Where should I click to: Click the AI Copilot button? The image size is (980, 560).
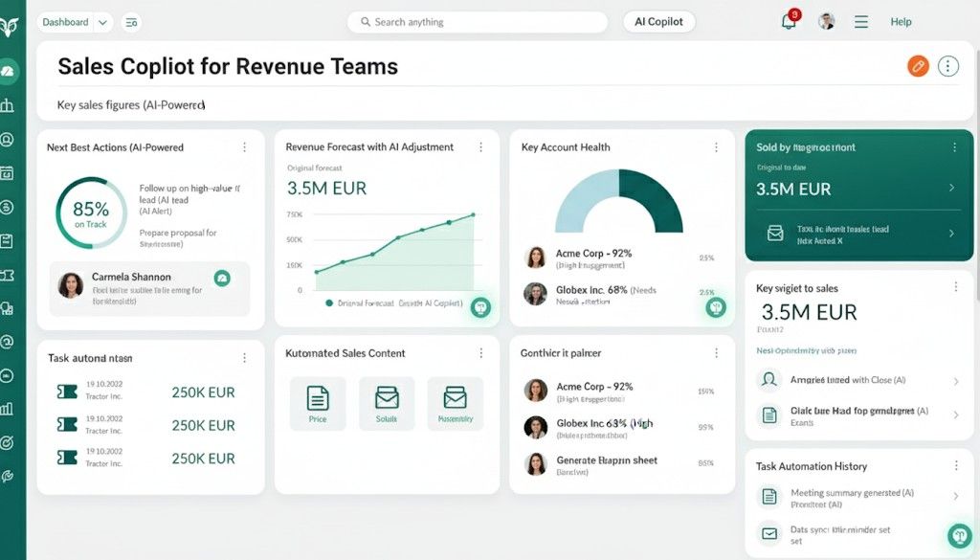click(x=658, y=22)
